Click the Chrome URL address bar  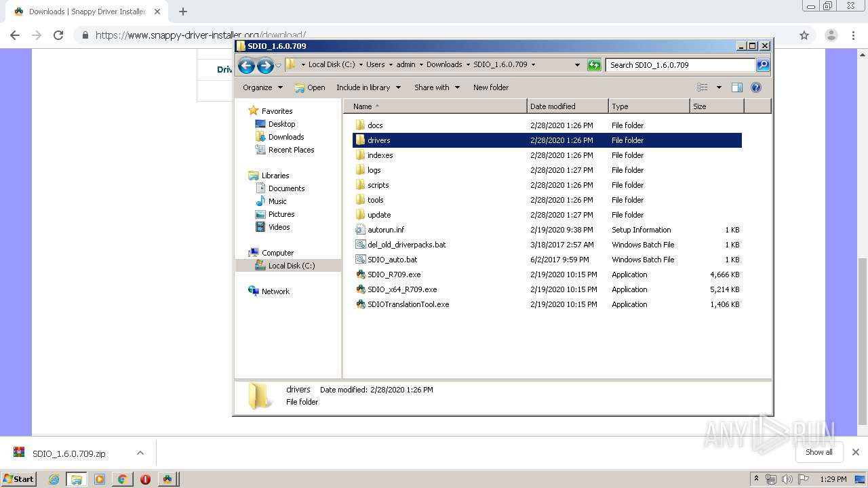(x=434, y=35)
